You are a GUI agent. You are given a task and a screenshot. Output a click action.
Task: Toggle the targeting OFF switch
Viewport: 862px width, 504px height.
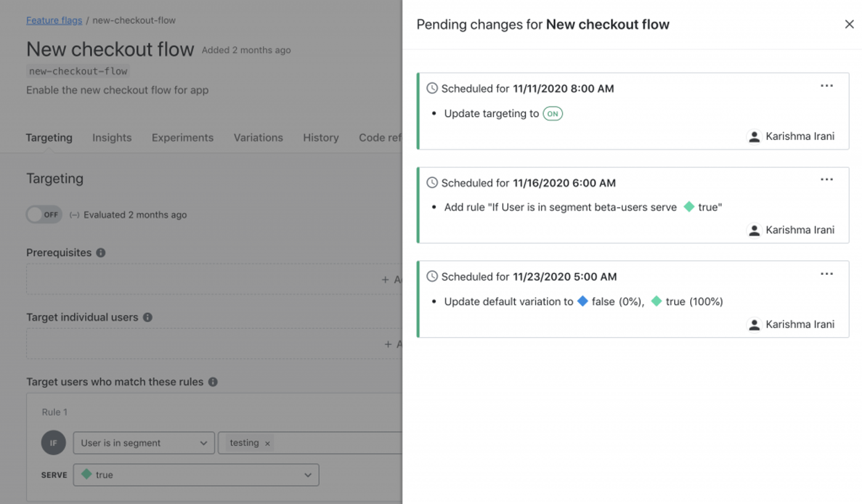[x=44, y=214]
